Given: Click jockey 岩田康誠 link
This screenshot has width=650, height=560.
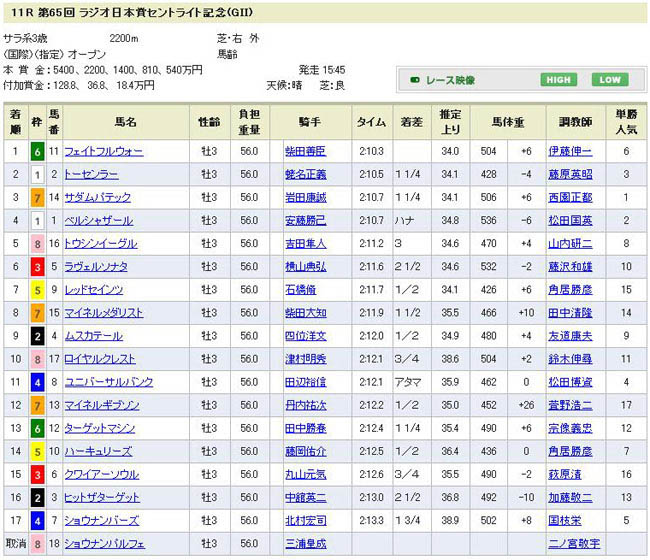Looking at the screenshot, I should 305,198.
